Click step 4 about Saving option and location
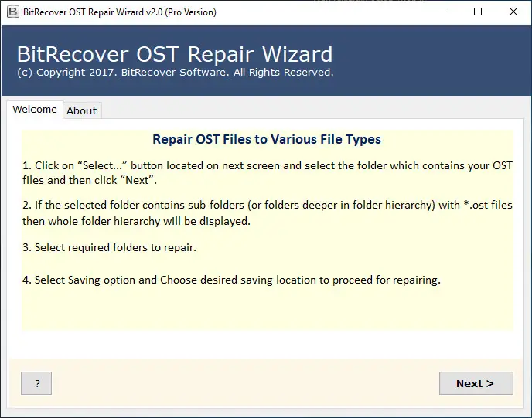 point(231,280)
